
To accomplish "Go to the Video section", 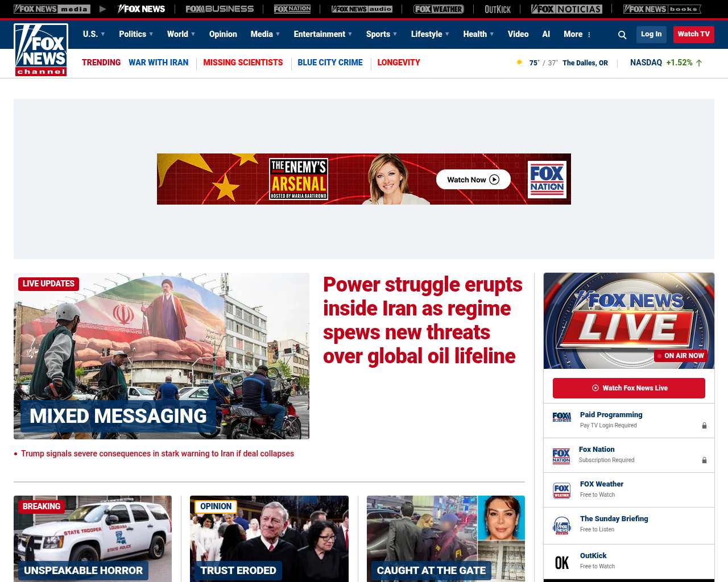I will [x=518, y=34].
